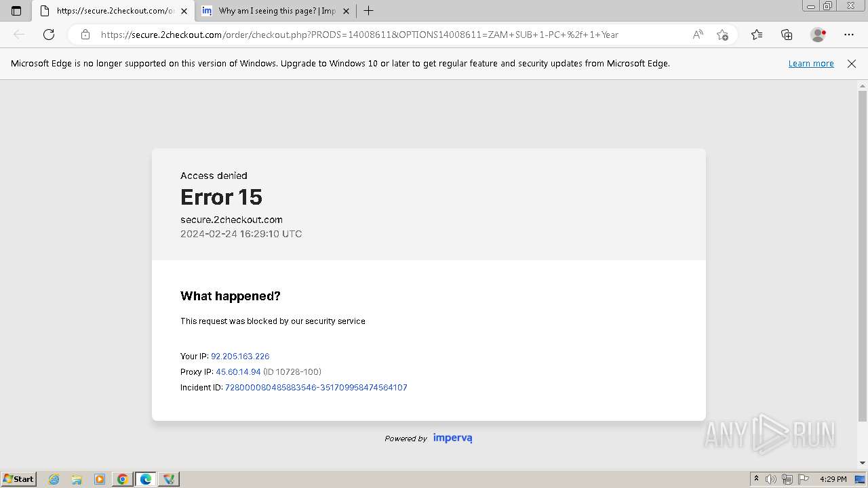Click the vertical scrollbar thumb
Screen dimensions: 868x488
point(863,256)
